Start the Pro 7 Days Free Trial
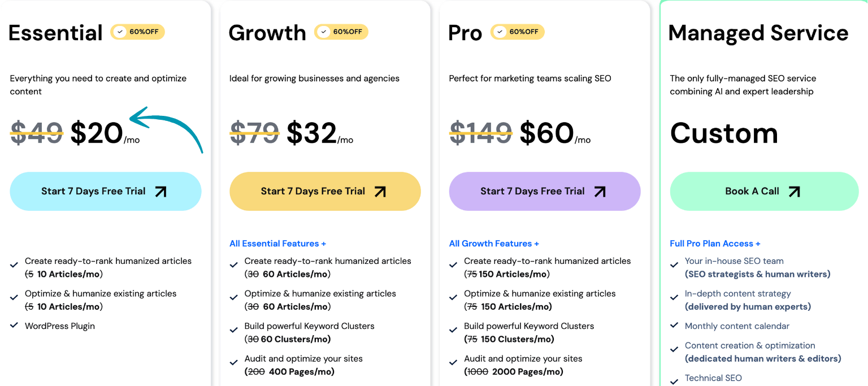868x386 pixels. point(532,192)
